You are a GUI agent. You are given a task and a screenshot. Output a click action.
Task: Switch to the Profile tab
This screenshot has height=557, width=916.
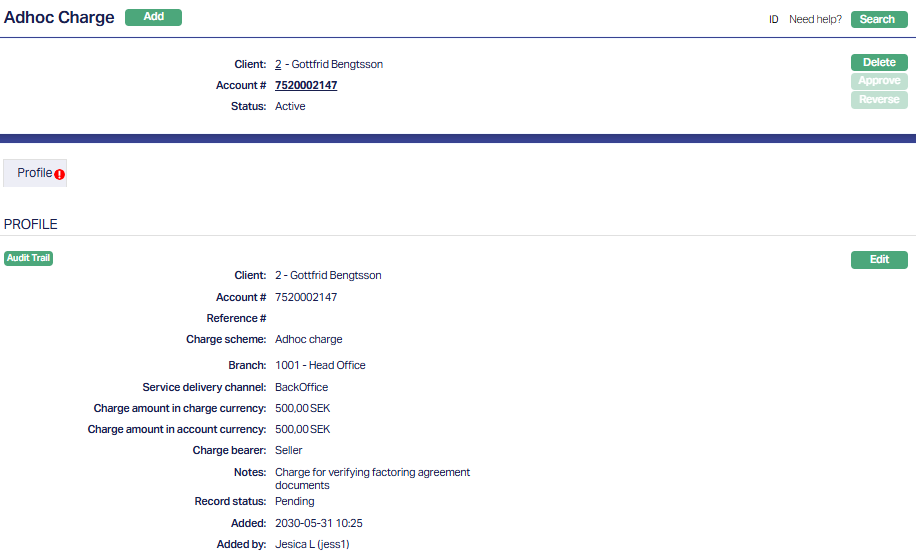click(x=34, y=173)
